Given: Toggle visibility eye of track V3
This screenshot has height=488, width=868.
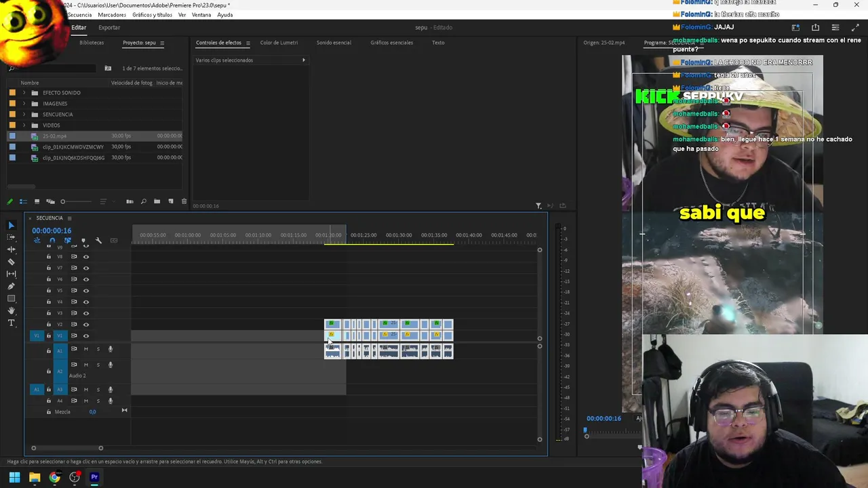Looking at the screenshot, I should point(85,313).
